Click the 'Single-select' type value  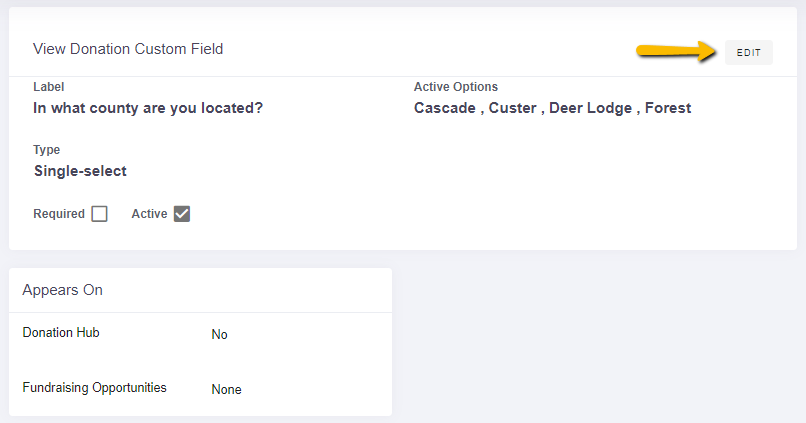[80, 171]
